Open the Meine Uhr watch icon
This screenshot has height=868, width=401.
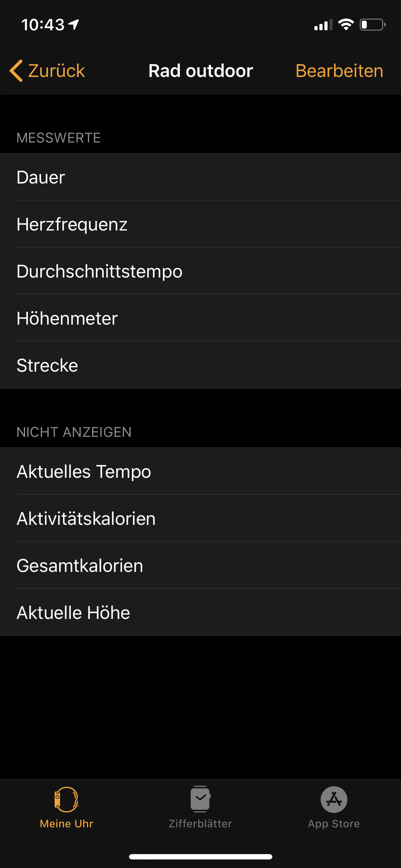pos(66,799)
